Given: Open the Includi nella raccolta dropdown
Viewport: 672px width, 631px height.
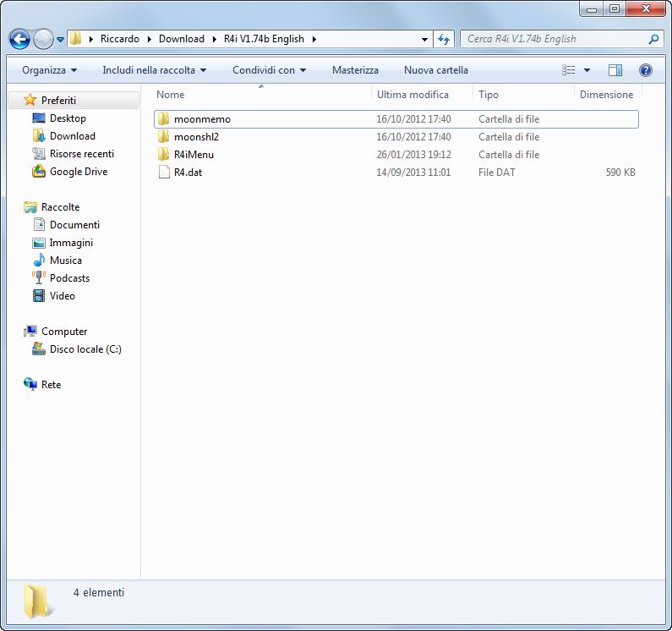Looking at the screenshot, I should coord(154,70).
